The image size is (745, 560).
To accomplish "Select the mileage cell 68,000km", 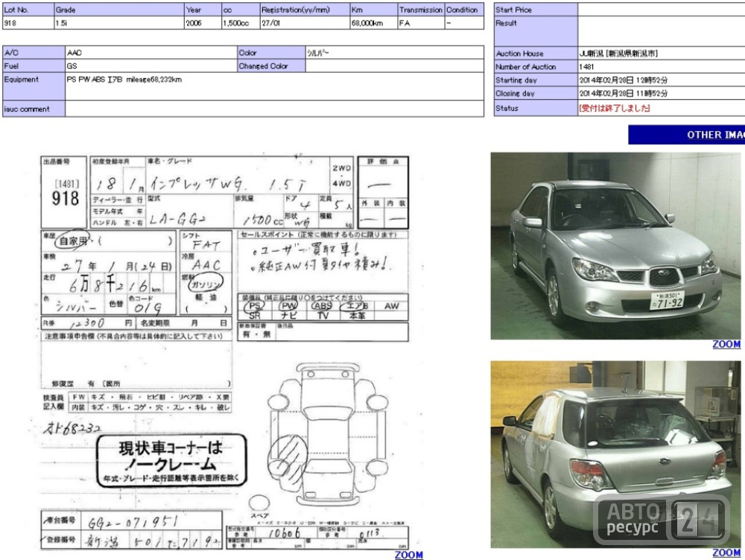I will pos(373,23).
